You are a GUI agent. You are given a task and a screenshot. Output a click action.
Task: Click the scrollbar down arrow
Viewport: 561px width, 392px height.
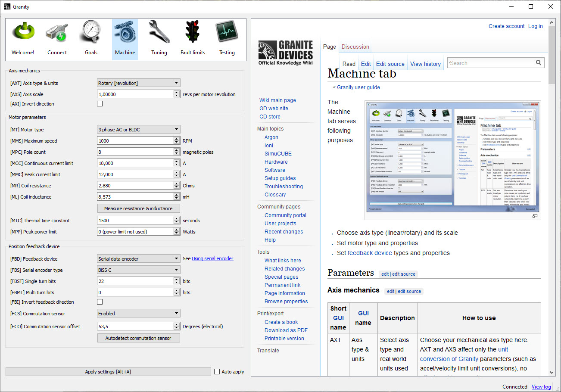[x=552, y=373]
